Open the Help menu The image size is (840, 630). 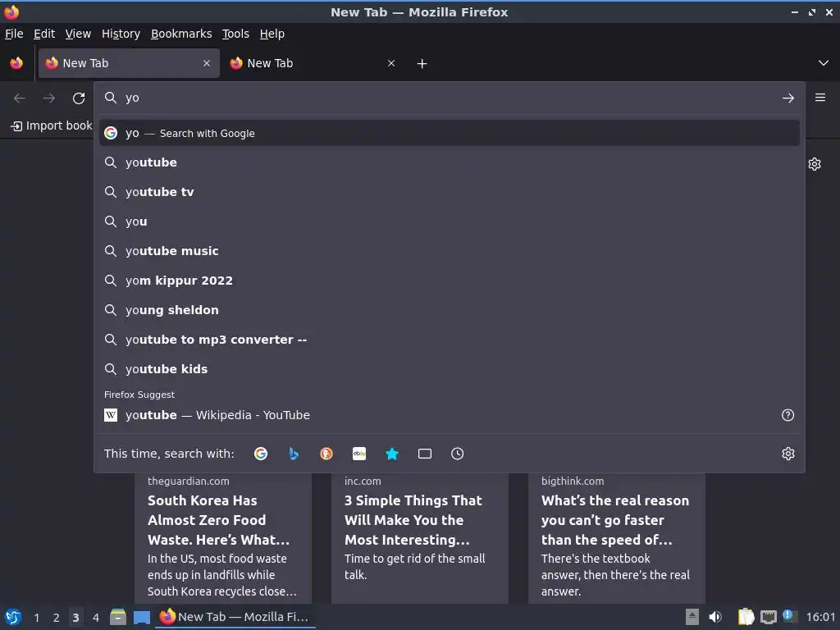tap(272, 34)
